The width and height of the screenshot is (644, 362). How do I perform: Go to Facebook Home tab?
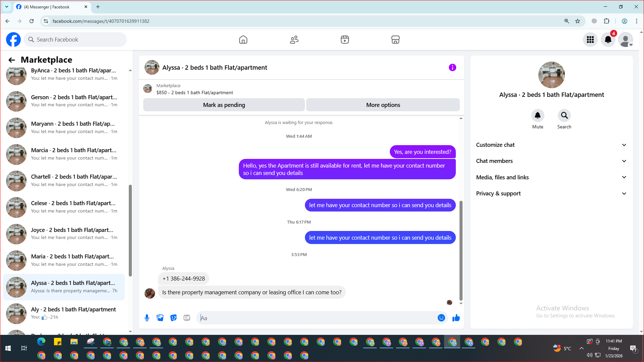[243, 40]
